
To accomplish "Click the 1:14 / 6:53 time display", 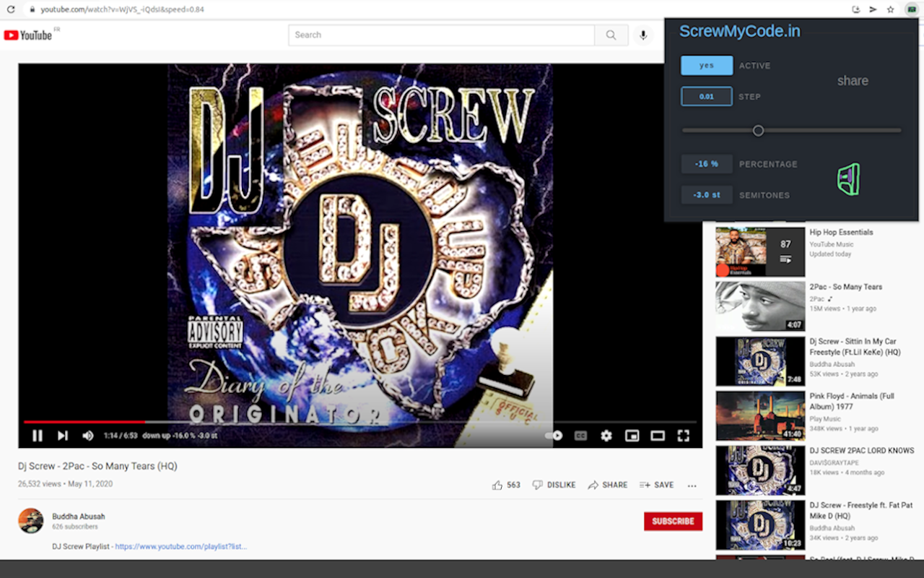I will click(120, 436).
